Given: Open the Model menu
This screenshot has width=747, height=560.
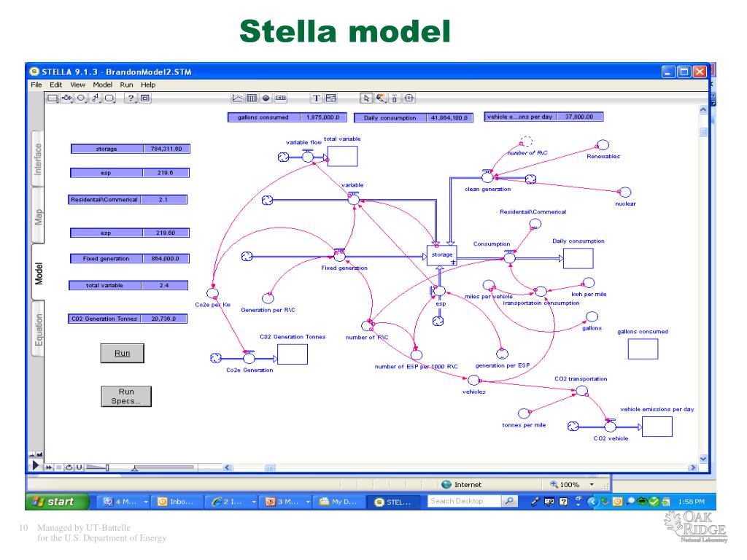Looking at the screenshot, I should pos(102,85).
